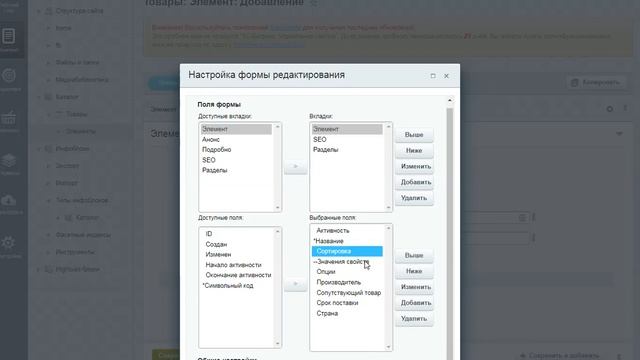The image size is (640, 360).
Task: Select SEO in Доступные вкладки list
Action: point(236,160)
